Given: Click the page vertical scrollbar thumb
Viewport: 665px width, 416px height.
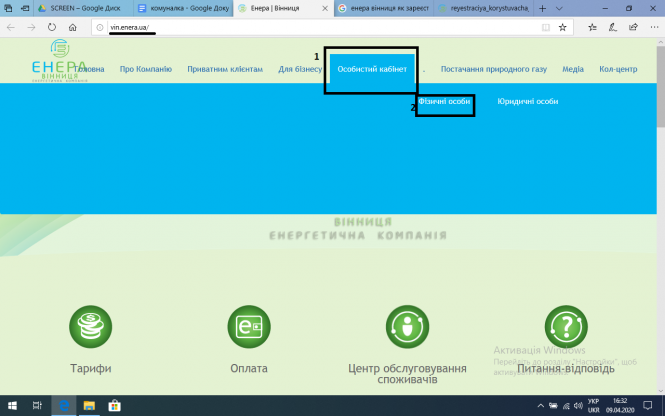Looking at the screenshot, I should pos(661,86).
